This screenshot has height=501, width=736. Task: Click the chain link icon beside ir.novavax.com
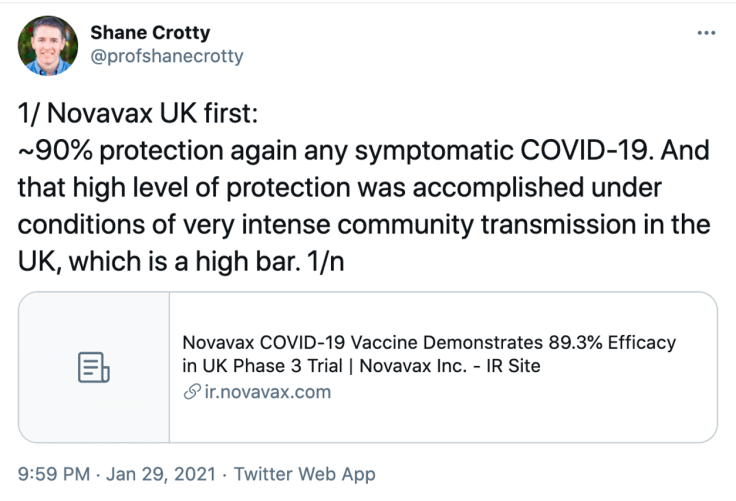point(190,392)
